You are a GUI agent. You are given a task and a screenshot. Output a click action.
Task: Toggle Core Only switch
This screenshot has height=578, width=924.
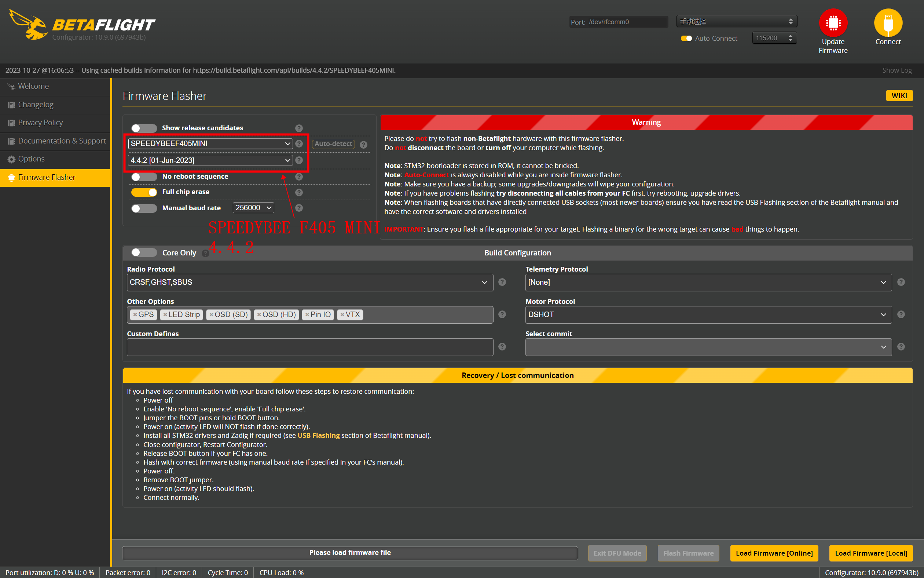[144, 253]
